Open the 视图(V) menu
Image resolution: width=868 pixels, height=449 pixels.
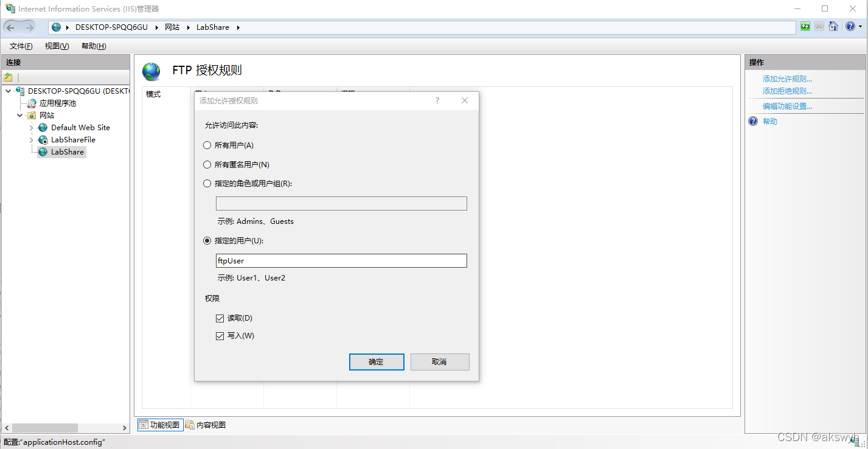point(57,46)
